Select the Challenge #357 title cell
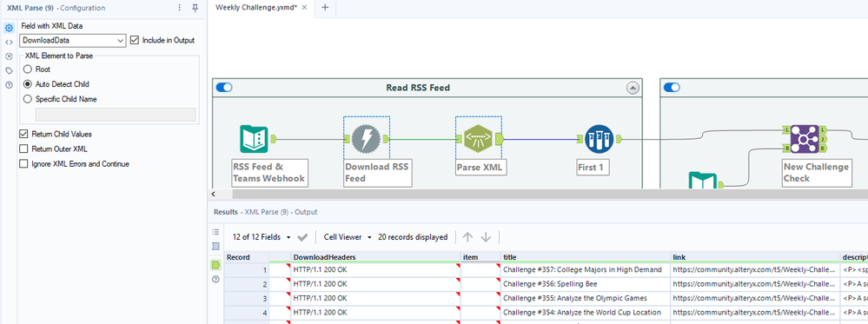Screen dimensions: 868x324 tap(586, 270)
